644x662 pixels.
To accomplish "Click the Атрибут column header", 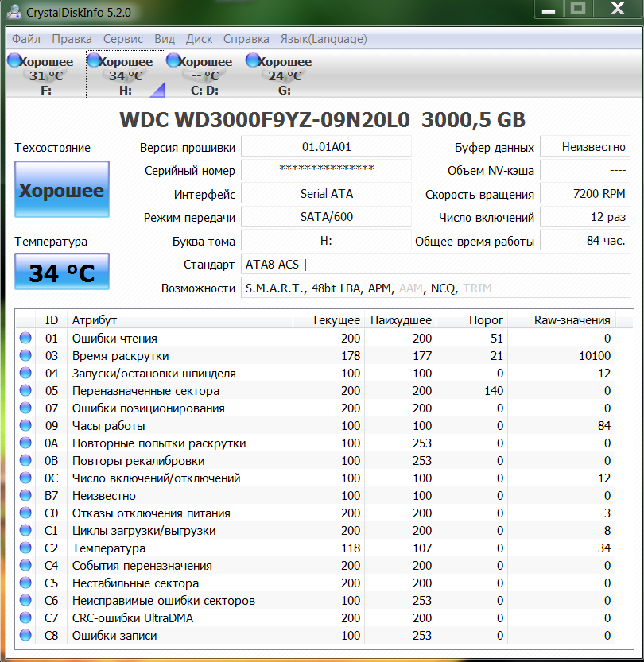I will tap(180, 320).
